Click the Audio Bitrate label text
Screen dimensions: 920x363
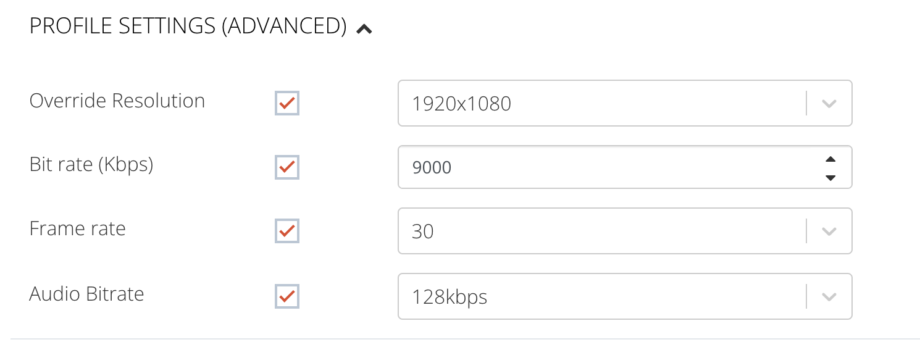[x=86, y=293]
